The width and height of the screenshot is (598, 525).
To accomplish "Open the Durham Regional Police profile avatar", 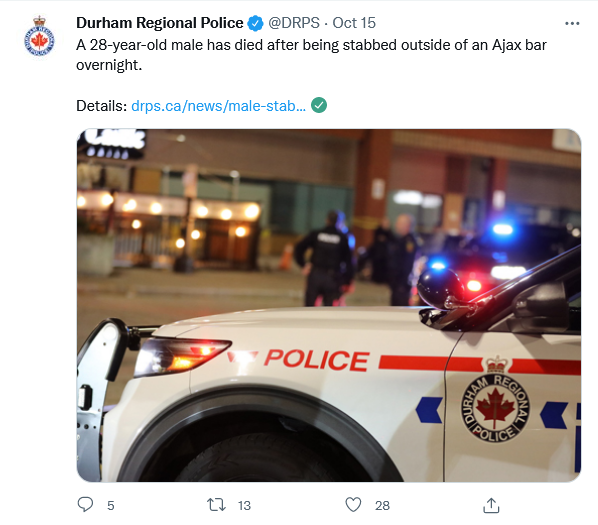I will click(x=39, y=36).
